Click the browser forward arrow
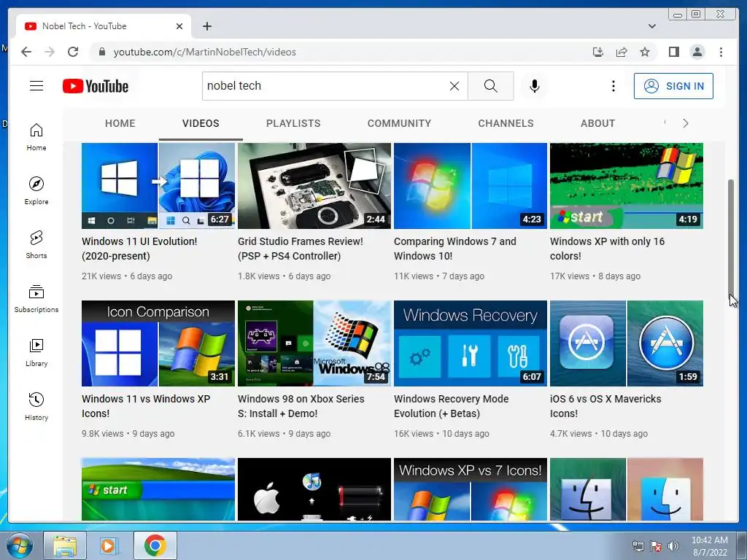 tap(50, 52)
